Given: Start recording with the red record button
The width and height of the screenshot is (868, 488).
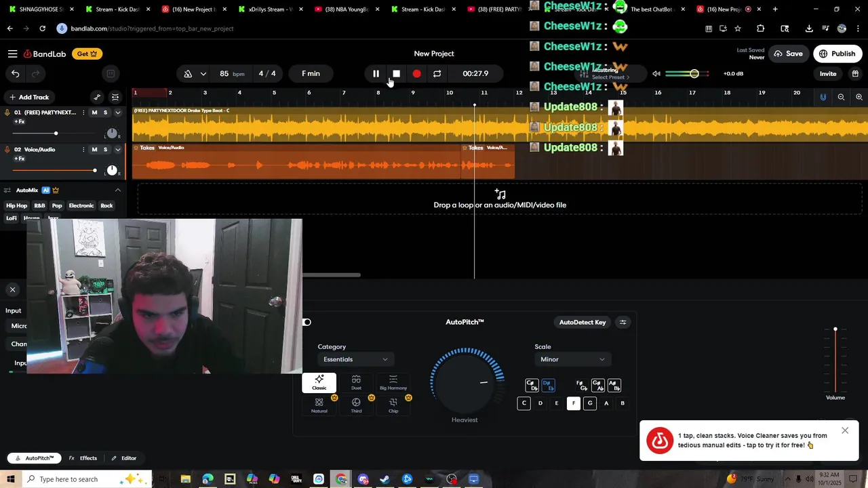Looking at the screenshot, I should 416,74.
